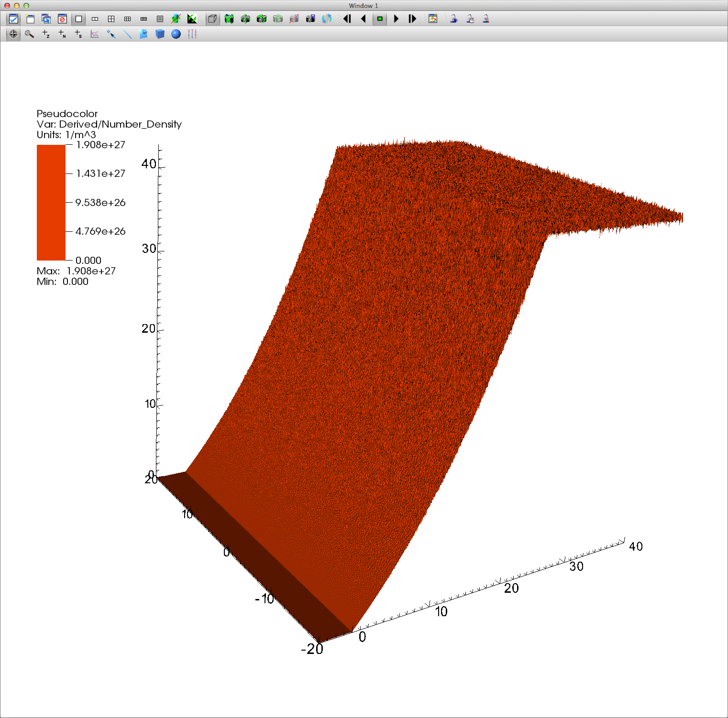Activate lineout mode
The height and width of the screenshot is (718, 728).
pos(95,34)
